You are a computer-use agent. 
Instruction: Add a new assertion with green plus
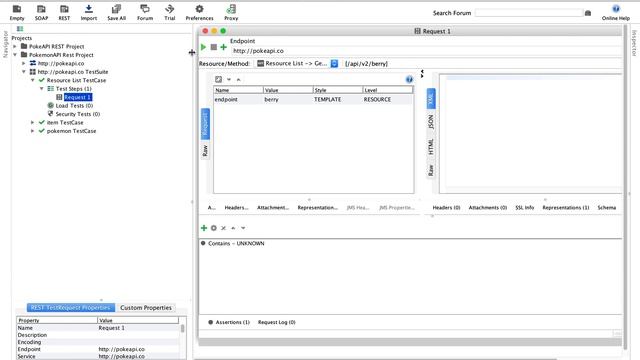click(x=204, y=228)
